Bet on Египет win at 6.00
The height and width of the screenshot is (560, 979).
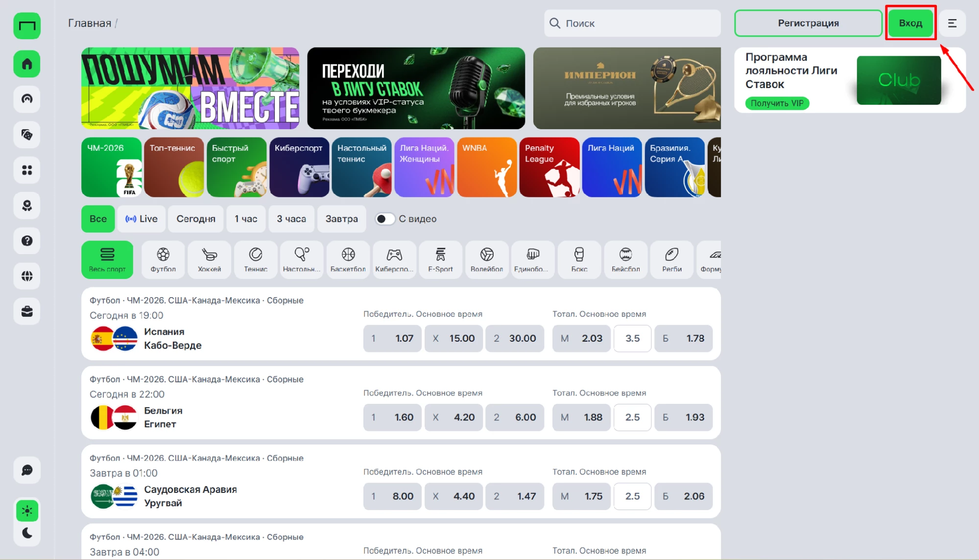515,417
